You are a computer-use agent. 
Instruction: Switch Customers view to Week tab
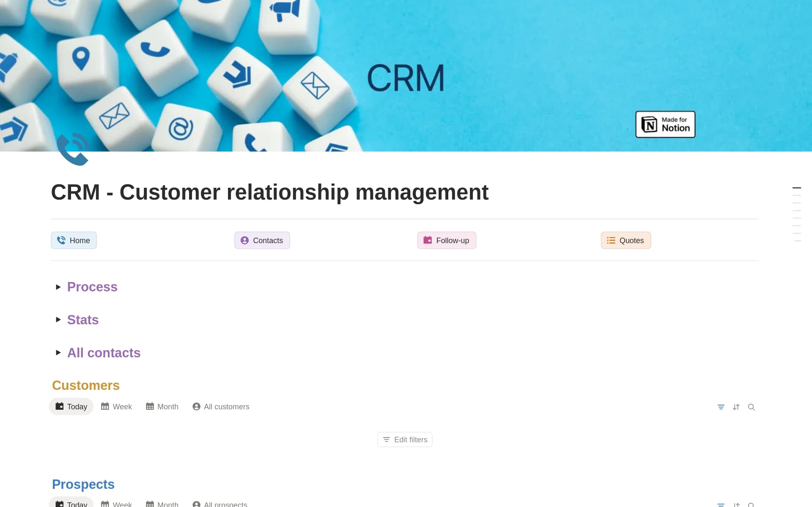coord(117,406)
